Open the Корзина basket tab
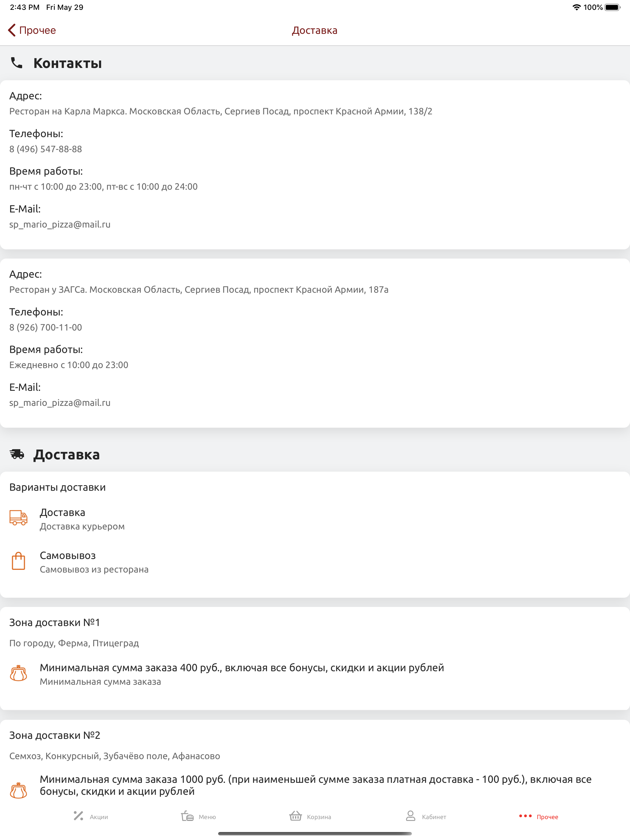 (310, 816)
